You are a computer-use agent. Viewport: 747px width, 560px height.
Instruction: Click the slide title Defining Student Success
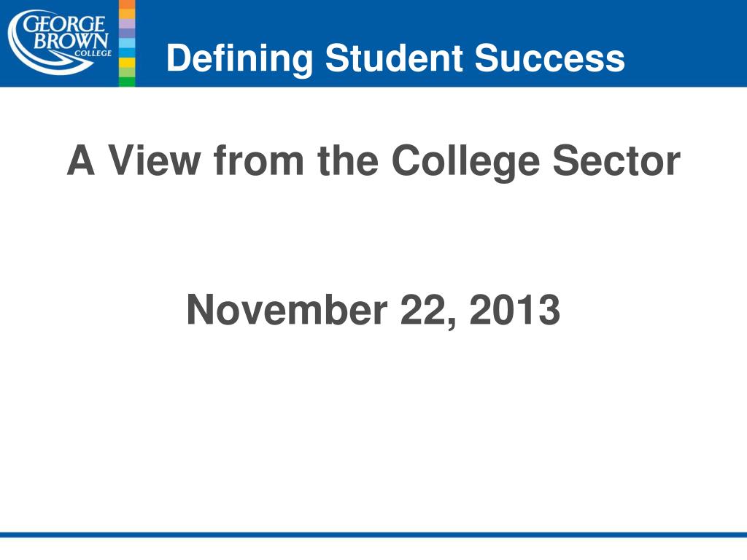pos(395,59)
